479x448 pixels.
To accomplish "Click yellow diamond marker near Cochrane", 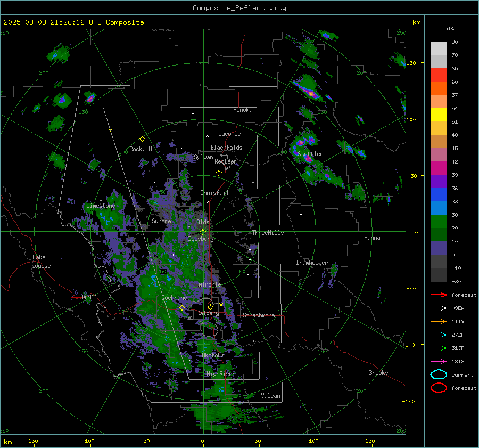I will pyautogui.click(x=182, y=308).
